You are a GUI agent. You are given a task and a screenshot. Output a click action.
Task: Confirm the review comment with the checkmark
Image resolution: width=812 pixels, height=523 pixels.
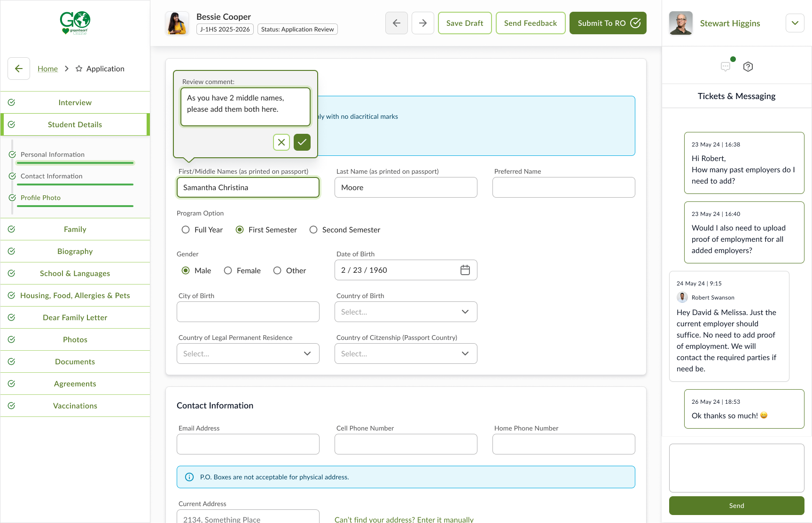coord(302,142)
